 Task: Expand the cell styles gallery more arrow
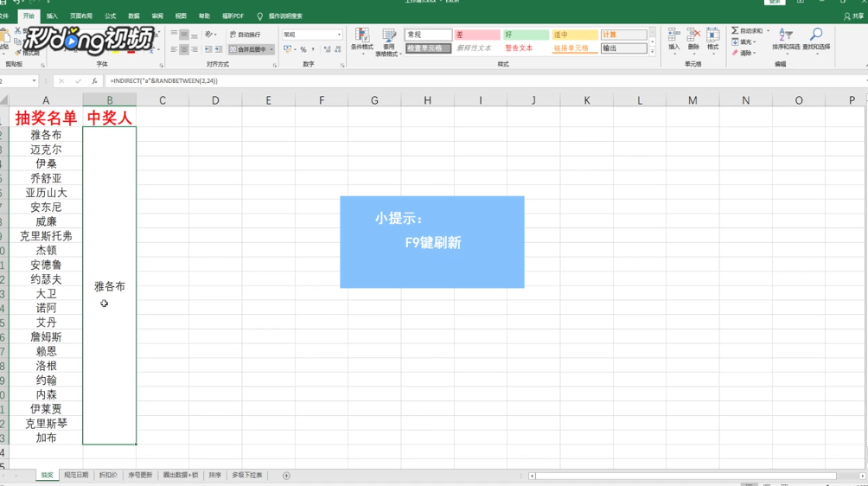[x=652, y=52]
